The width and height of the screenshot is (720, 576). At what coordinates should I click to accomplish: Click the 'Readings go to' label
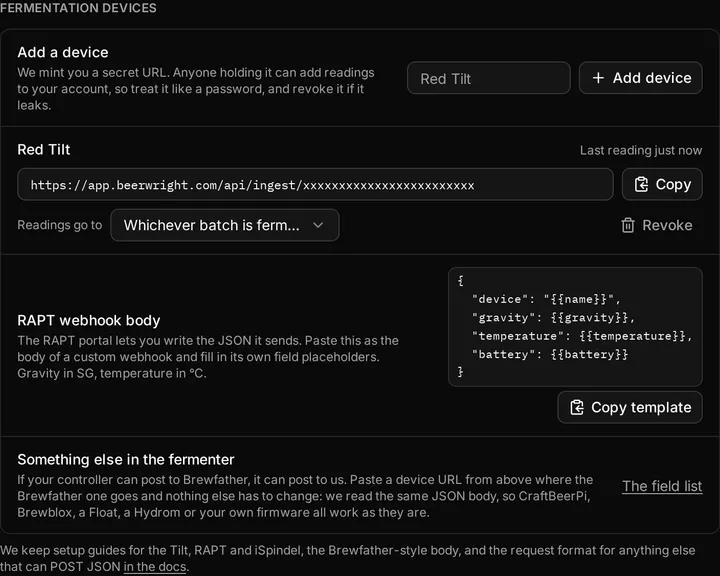(x=60, y=225)
